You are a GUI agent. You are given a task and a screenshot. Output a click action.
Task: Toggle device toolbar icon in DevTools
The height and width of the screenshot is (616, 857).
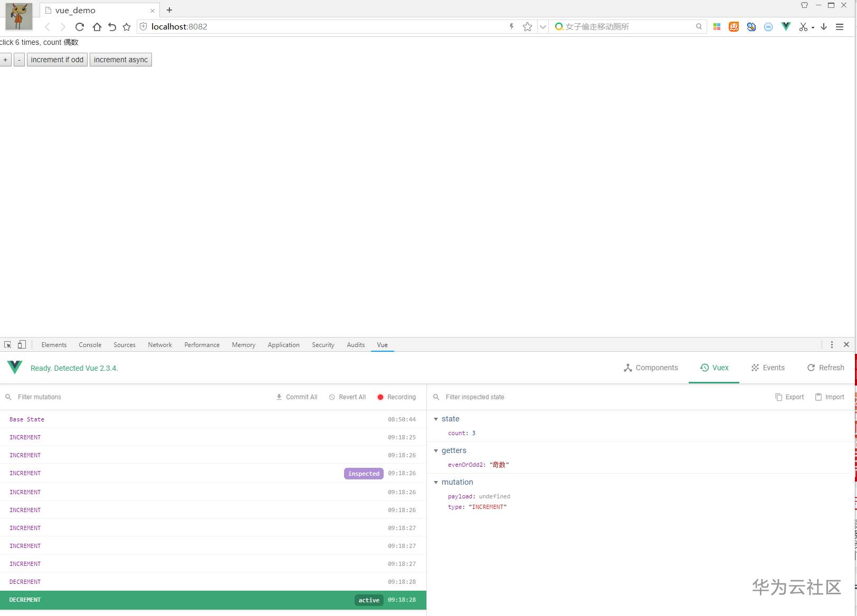click(22, 345)
